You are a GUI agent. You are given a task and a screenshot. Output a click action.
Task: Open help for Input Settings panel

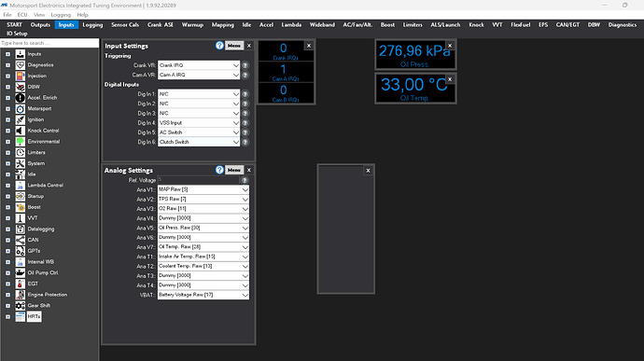219,46
